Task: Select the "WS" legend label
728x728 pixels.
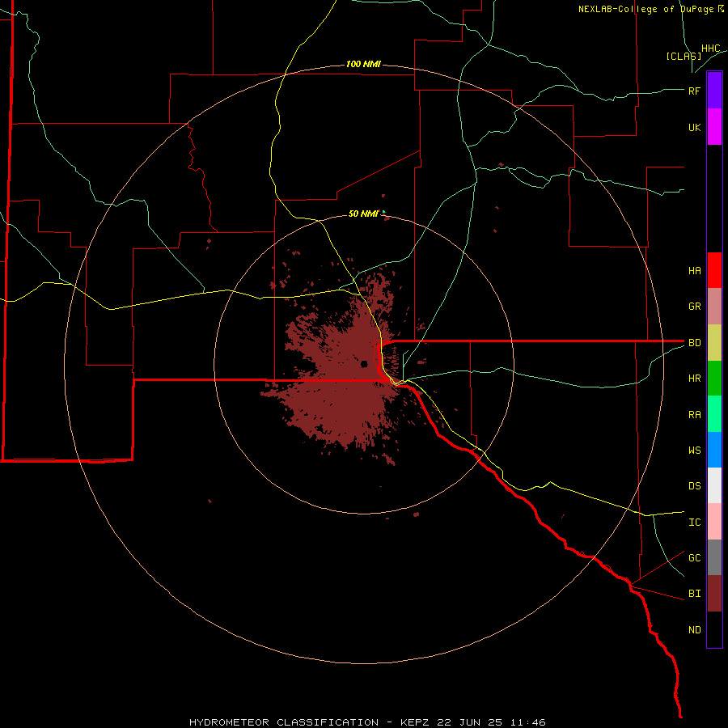Action: pyautogui.click(x=694, y=451)
